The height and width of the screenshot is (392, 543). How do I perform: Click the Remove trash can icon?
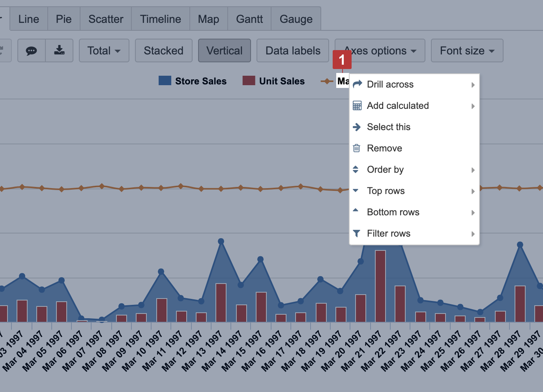point(357,148)
